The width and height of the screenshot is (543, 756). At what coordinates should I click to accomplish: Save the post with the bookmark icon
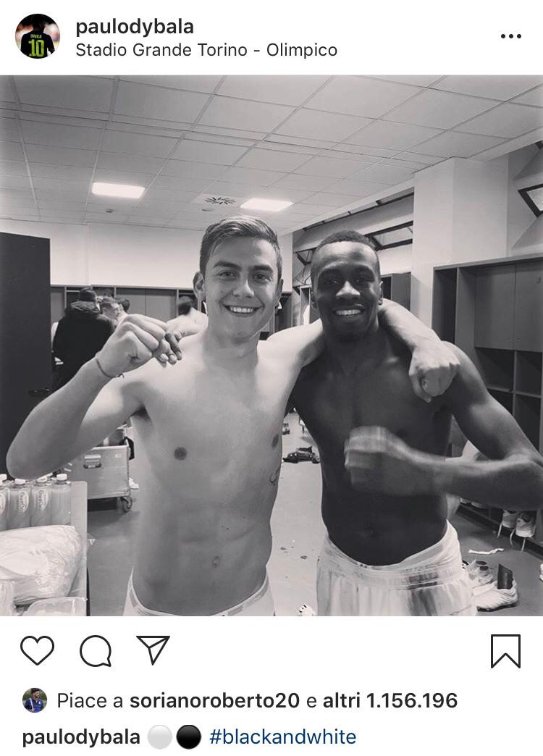(505, 650)
